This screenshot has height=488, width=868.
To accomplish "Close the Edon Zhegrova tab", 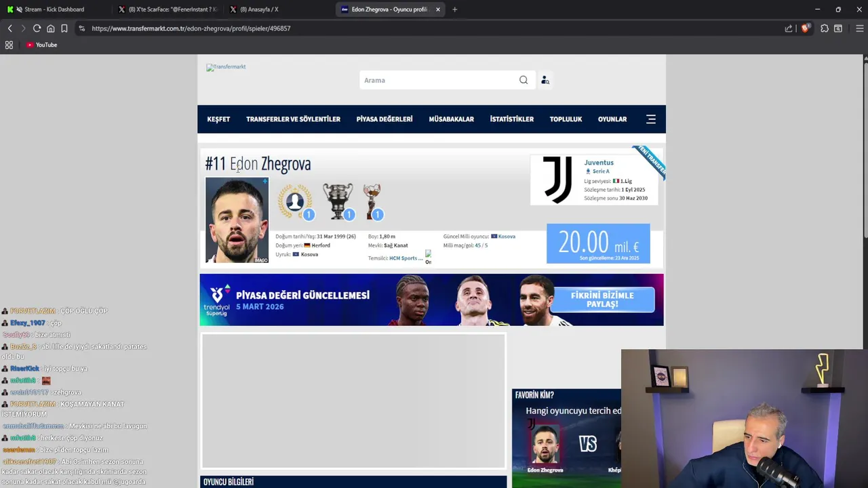I will point(437,9).
